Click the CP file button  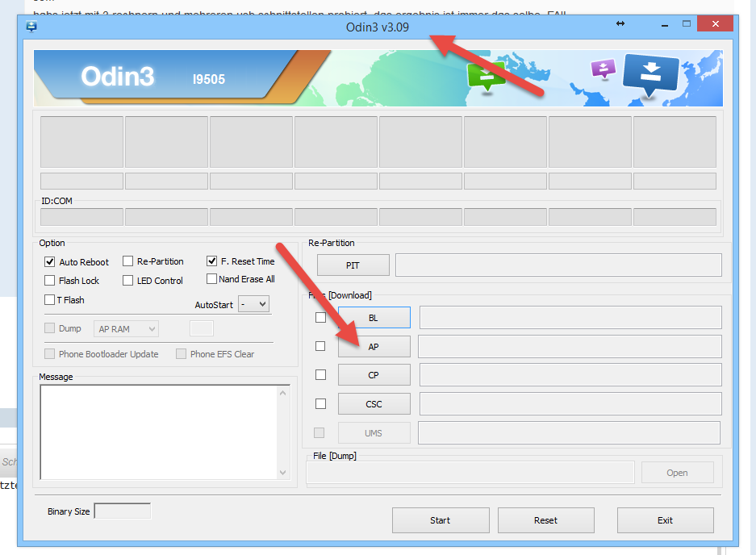coord(374,375)
